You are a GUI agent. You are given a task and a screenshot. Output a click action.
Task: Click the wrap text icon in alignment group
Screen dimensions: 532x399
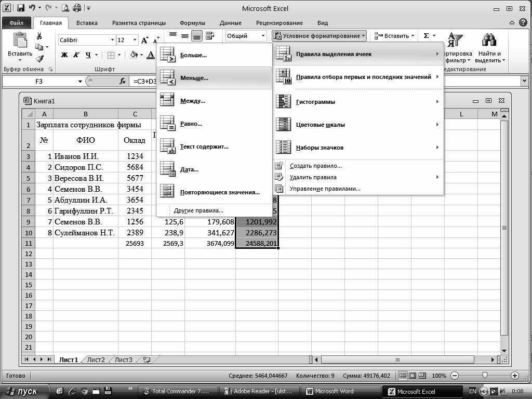[x=210, y=36]
